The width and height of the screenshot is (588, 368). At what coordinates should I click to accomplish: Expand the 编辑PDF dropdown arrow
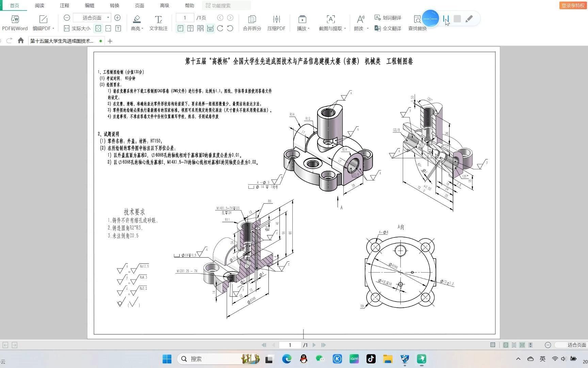coord(53,29)
